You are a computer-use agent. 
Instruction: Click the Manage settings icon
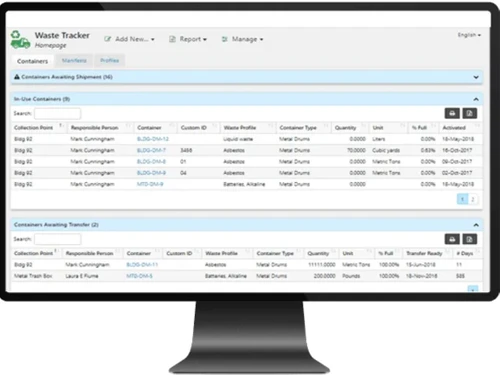click(225, 39)
